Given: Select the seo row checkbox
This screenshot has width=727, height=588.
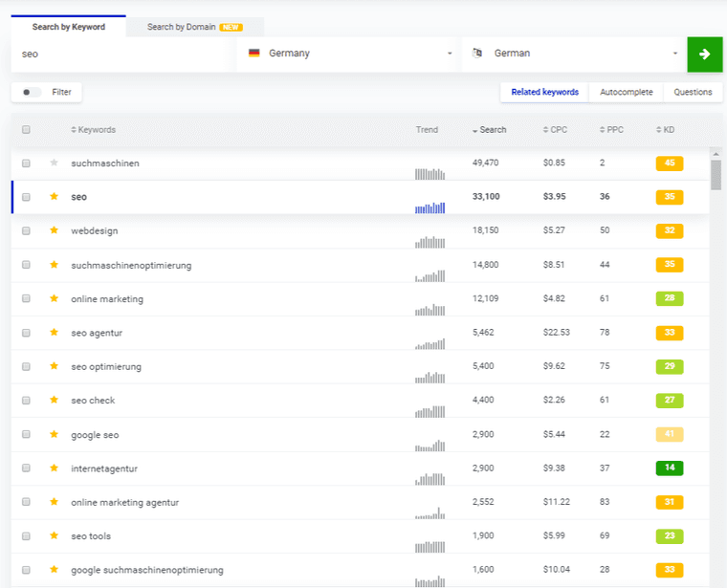Looking at the screenshot, I should point(26,197).
